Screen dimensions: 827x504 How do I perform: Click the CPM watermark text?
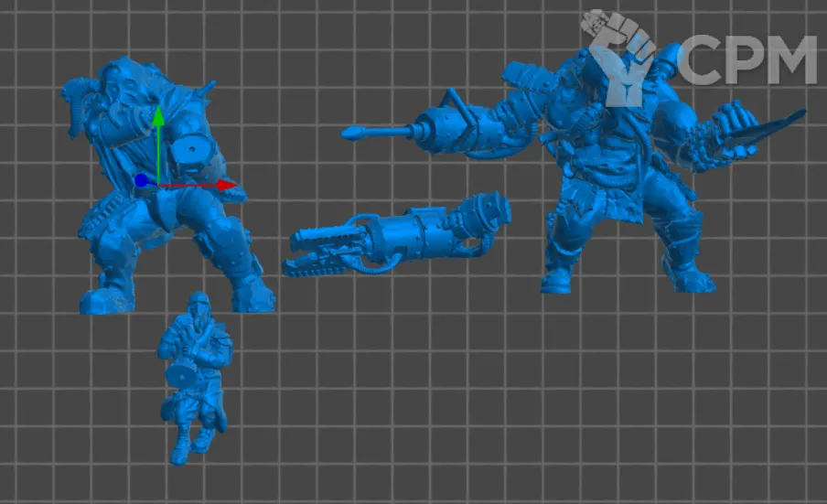pyautogui.click(x=747, y=62)
